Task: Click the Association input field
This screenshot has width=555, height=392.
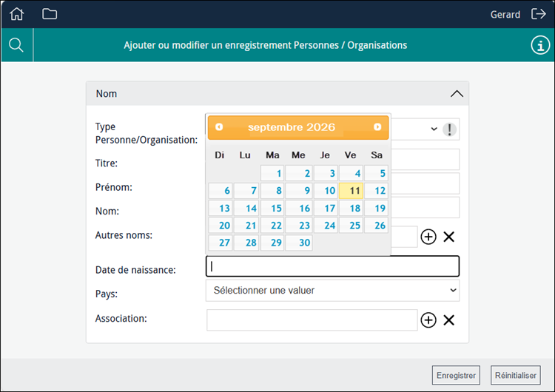Action: coord(312,320)
